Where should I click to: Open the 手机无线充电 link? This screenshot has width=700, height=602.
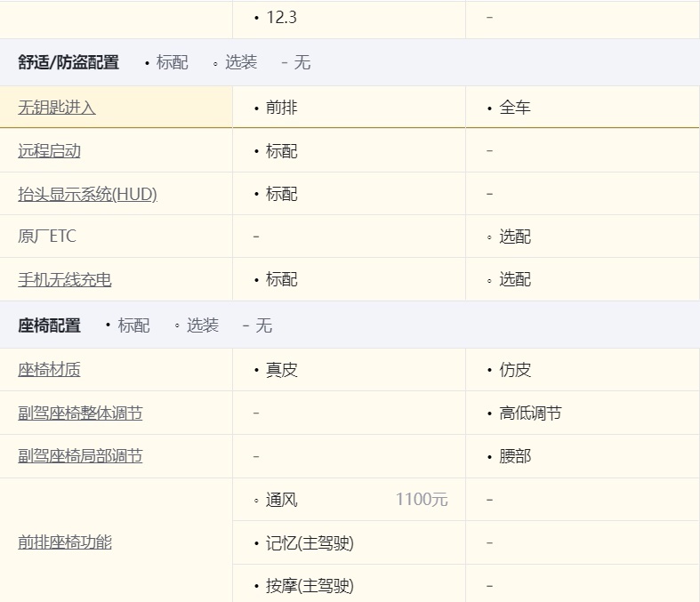coord(65,280)
